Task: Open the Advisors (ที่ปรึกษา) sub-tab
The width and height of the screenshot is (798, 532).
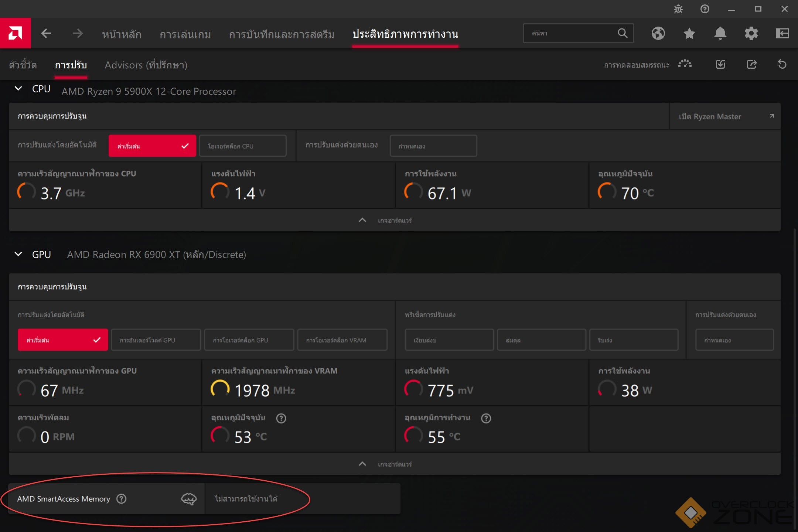Action: [146, 65]
